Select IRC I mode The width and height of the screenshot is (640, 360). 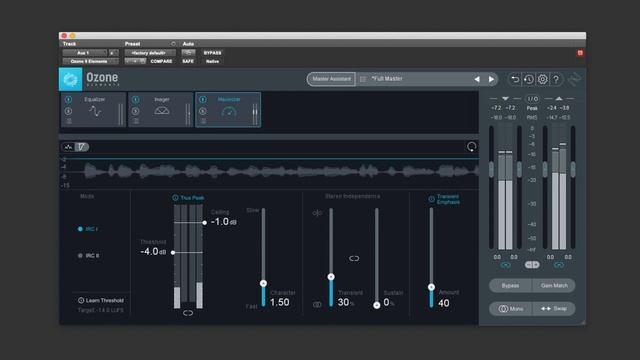click(88, 229)
